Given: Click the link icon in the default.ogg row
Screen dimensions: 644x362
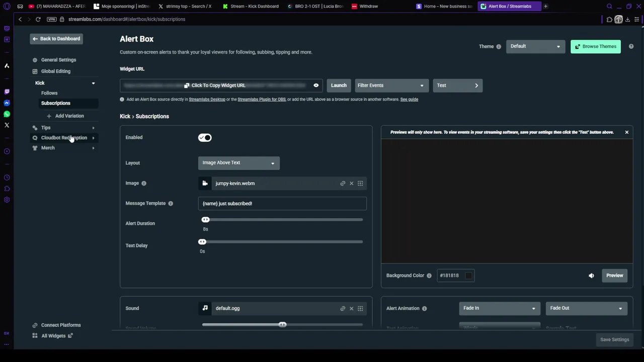Looking at the screenshot, I should point(343,309).
